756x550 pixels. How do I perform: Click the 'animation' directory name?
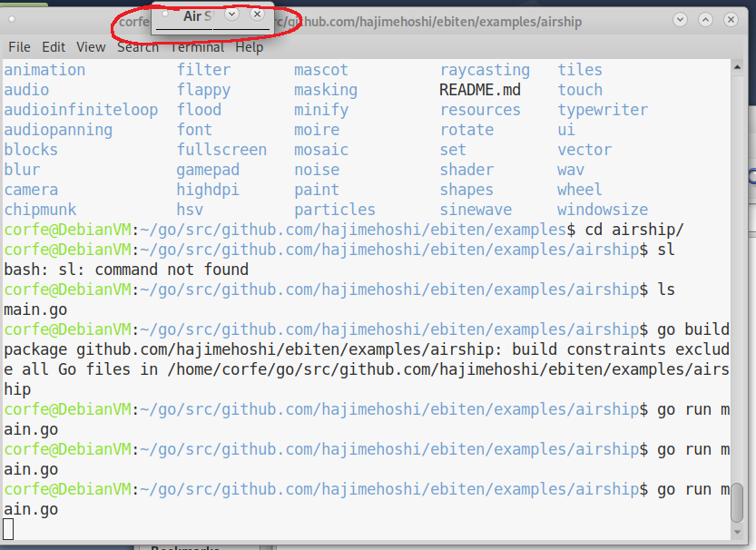44,70
